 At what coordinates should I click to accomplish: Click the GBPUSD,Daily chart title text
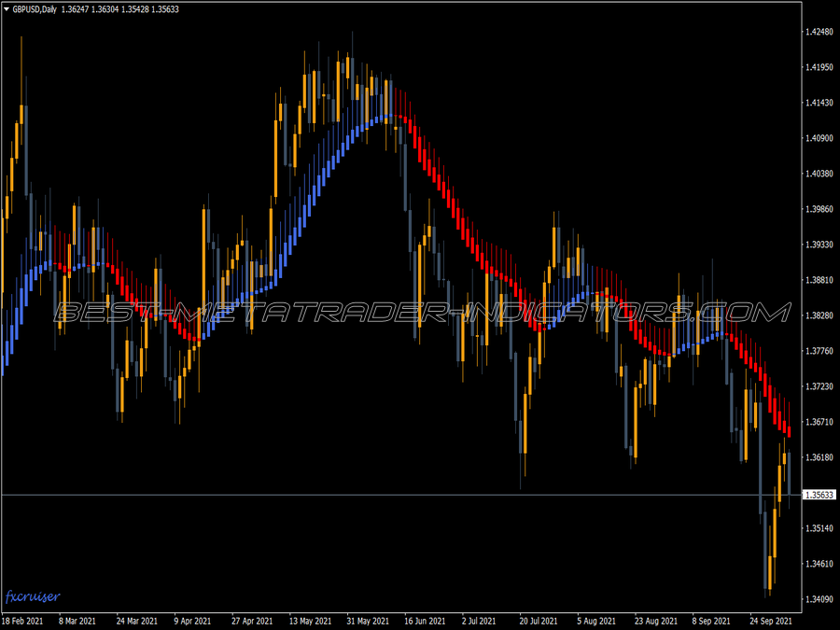tap(35, 9)
